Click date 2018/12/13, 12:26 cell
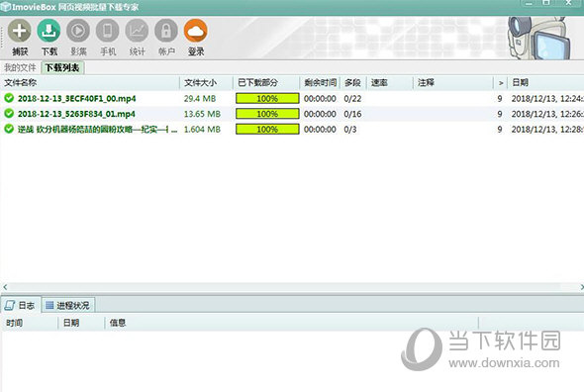The height and width of the screenshot is (392, 584). point(547,114)
